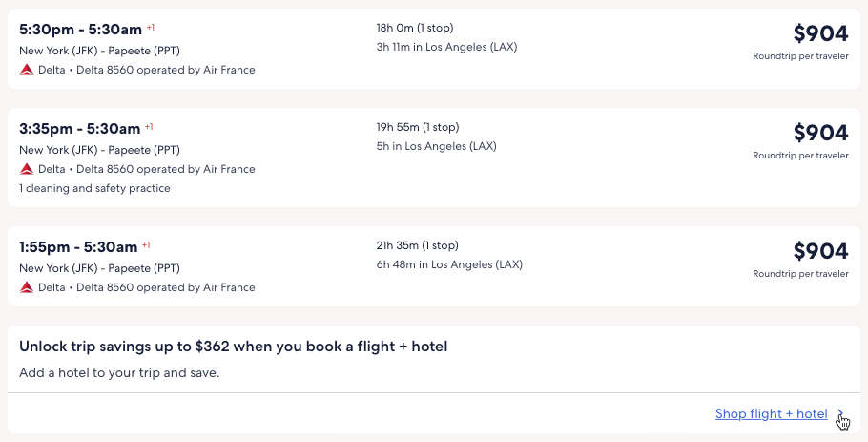Click Delta logo on 3:35pm flight

coord(27,169)
